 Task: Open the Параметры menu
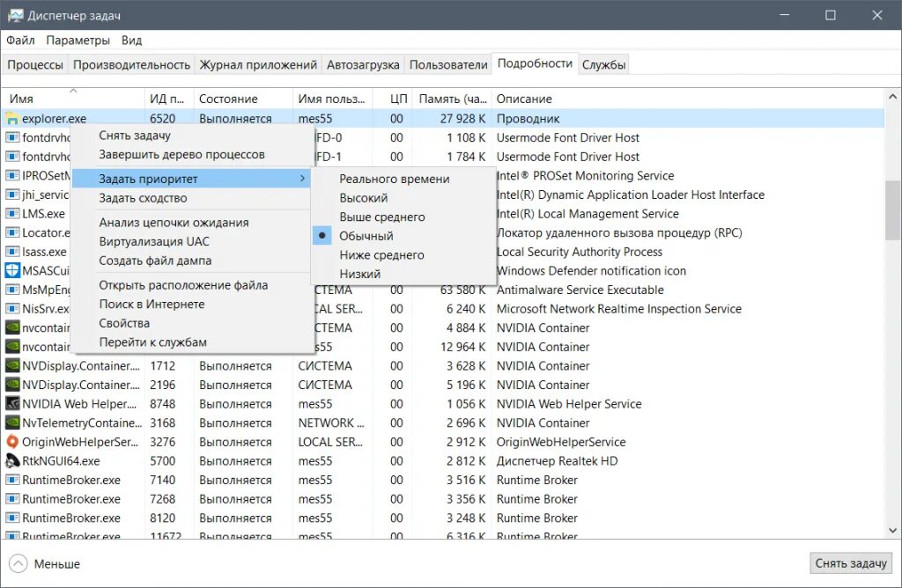(x=78, y=40)
